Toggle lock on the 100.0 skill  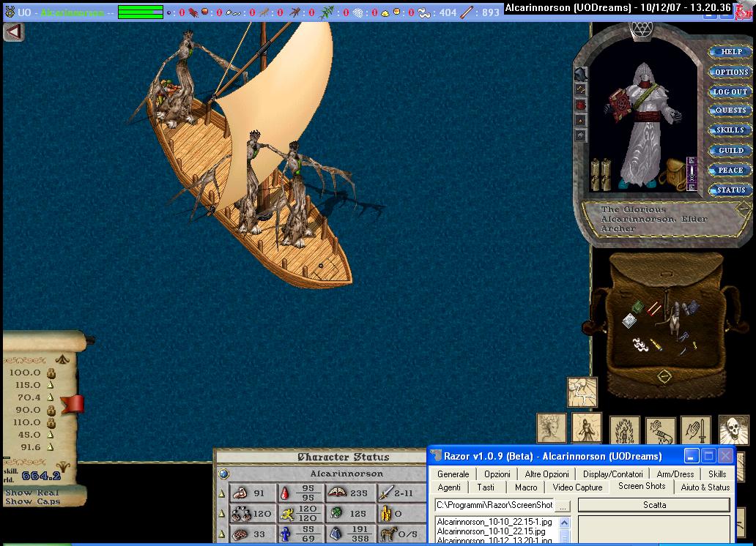(51, 373)
